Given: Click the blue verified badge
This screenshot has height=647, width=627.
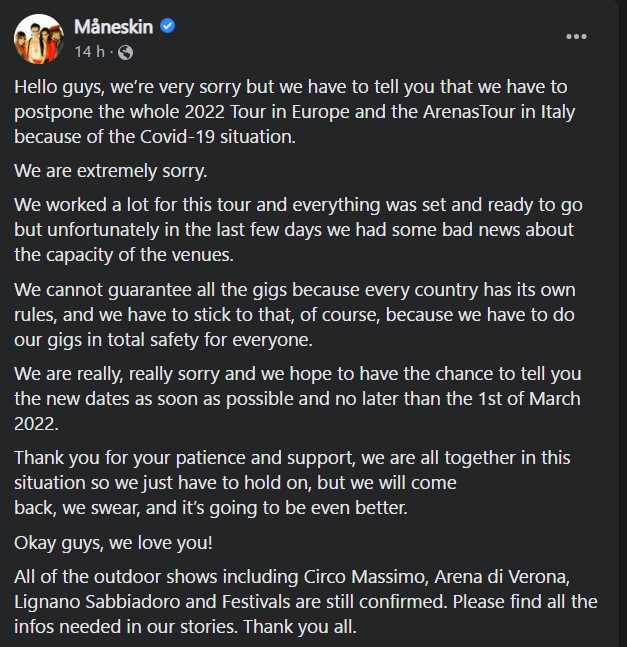Looking at the screenshot, I should point(168,27).
